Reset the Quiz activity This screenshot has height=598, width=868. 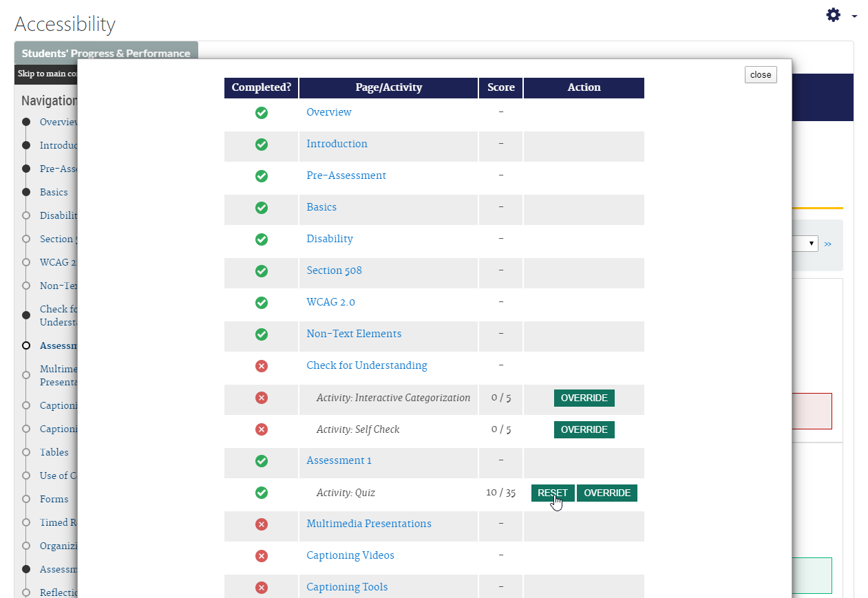(553, 493)
